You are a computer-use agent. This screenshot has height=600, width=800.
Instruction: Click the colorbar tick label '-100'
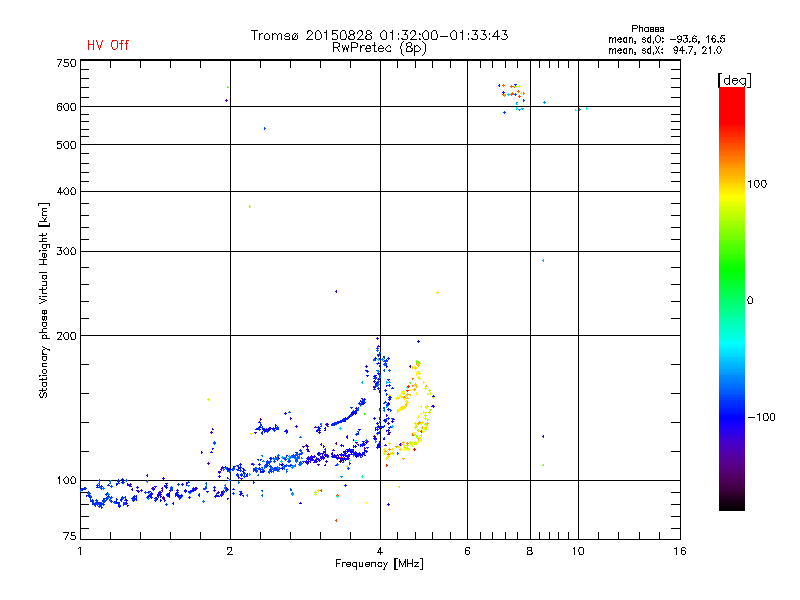pos(761,417)
